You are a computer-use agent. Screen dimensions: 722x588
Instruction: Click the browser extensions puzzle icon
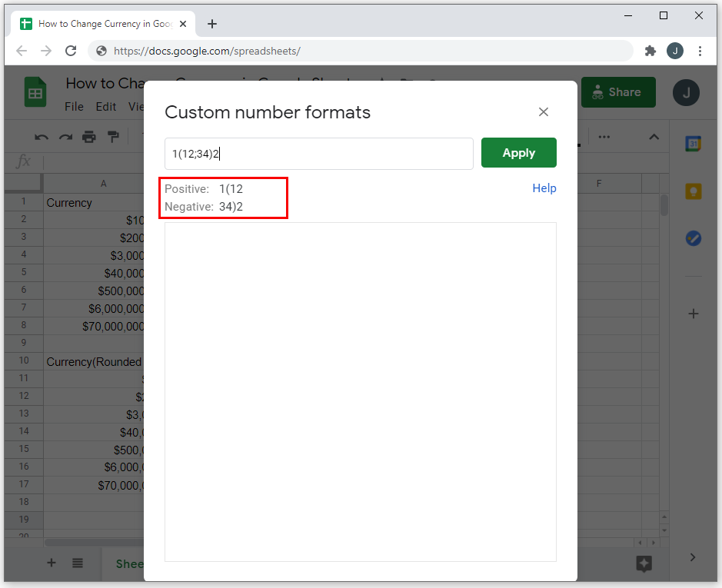pyautogui.click(x=650, y=51)
